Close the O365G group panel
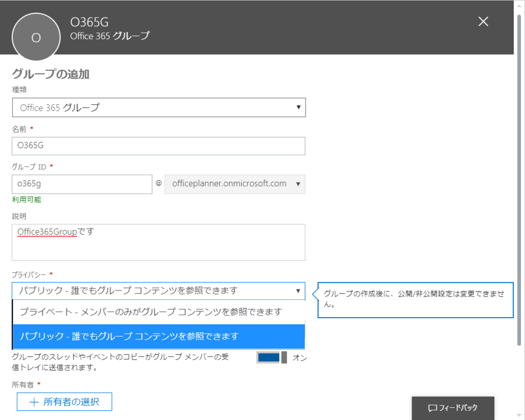The image size is (525, 420). [483, 22]
